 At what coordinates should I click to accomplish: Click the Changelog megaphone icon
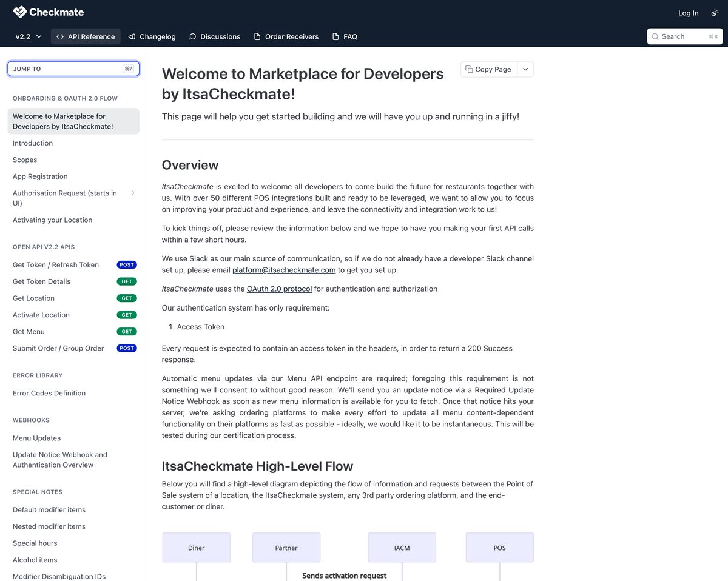point(132,36)
